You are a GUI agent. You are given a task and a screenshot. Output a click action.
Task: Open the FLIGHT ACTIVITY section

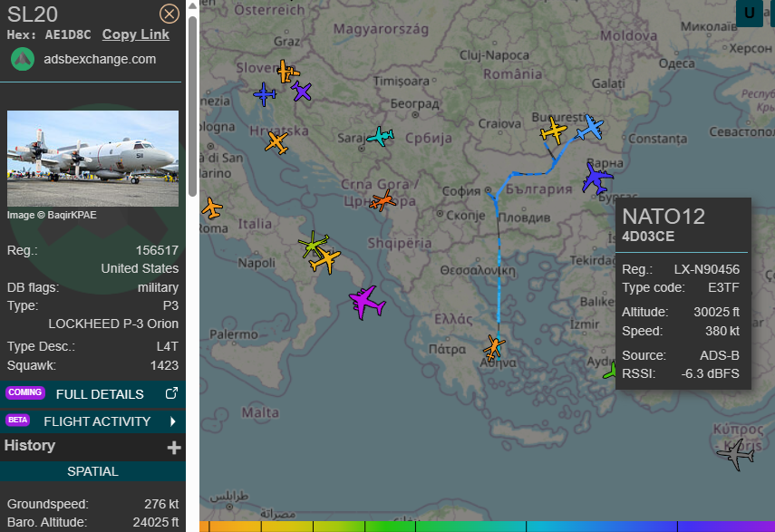tap(93, 421)
